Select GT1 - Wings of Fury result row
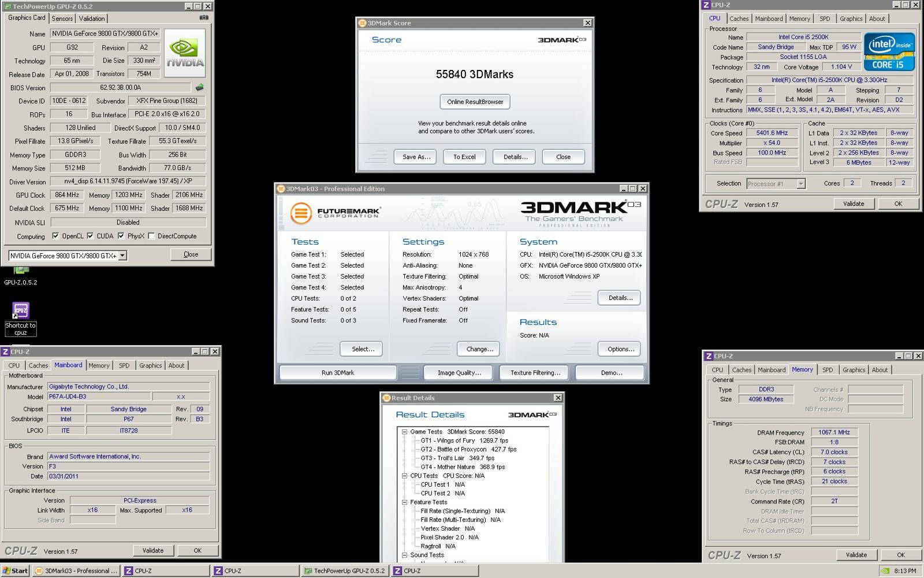Image resolution: width=924 pixels, height=578 pixels. point(464,440)
